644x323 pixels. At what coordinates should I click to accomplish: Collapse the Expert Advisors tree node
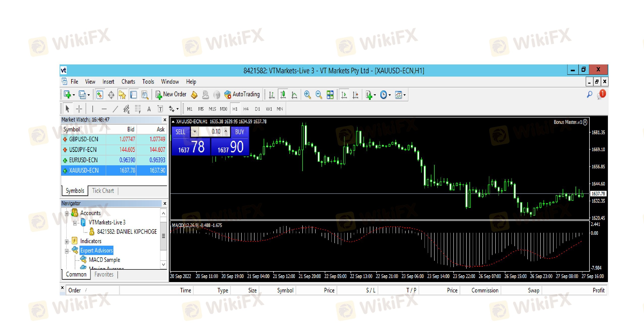pyautogui.click(x=67, y=251)
